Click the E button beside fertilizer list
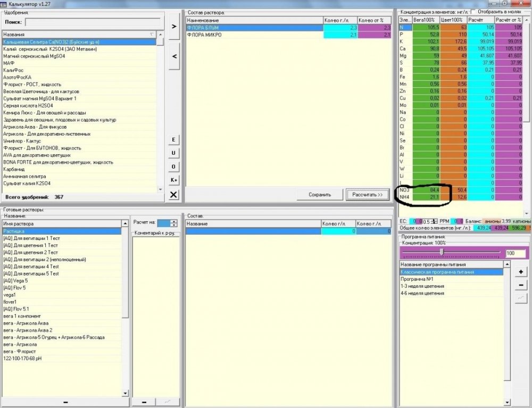Screen dimensions: 532x408 [x=173, y=140]
